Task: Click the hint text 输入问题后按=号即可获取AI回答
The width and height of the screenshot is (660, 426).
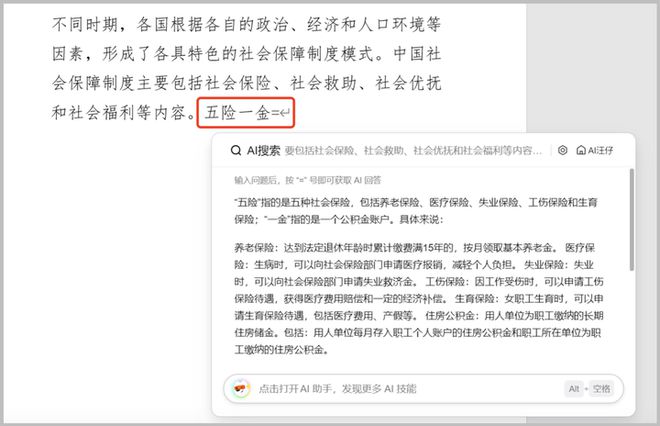Action: coord(308,180)
